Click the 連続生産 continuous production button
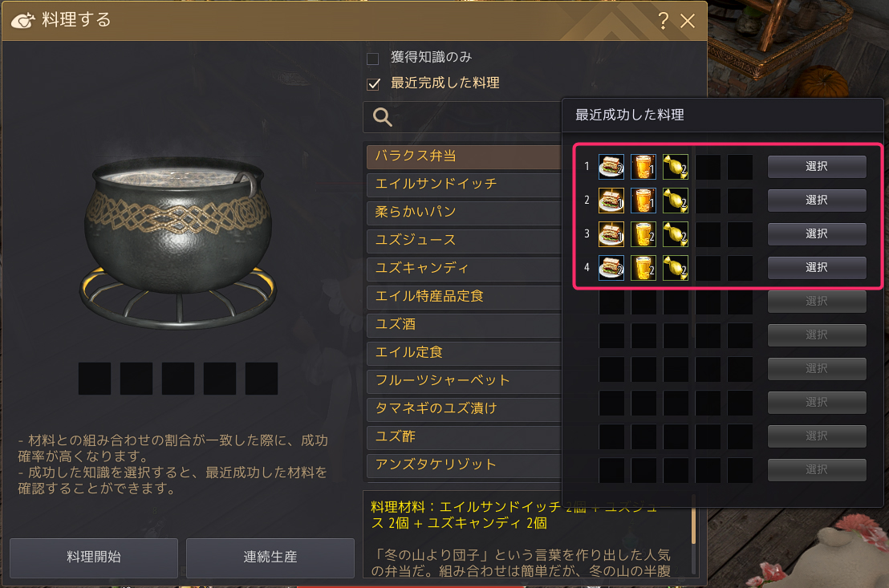This screenshot has height=588, width=889. click(270, 558)
